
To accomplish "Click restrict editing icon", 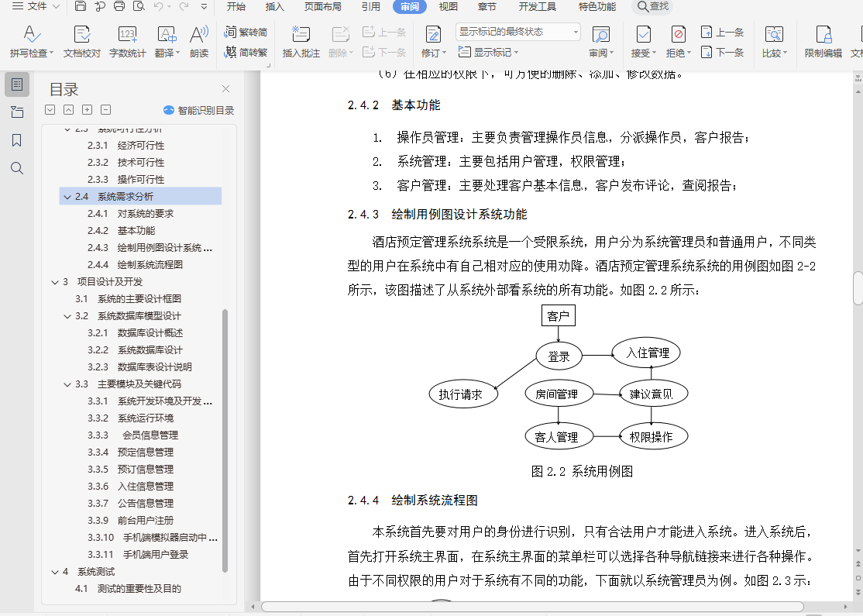I will point(823,35).
